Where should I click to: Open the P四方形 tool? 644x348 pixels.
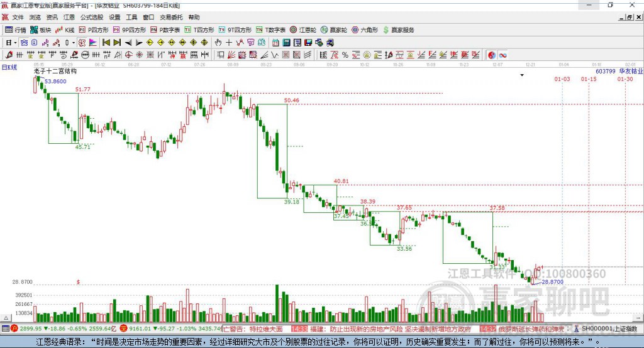(x=94, y=30)
